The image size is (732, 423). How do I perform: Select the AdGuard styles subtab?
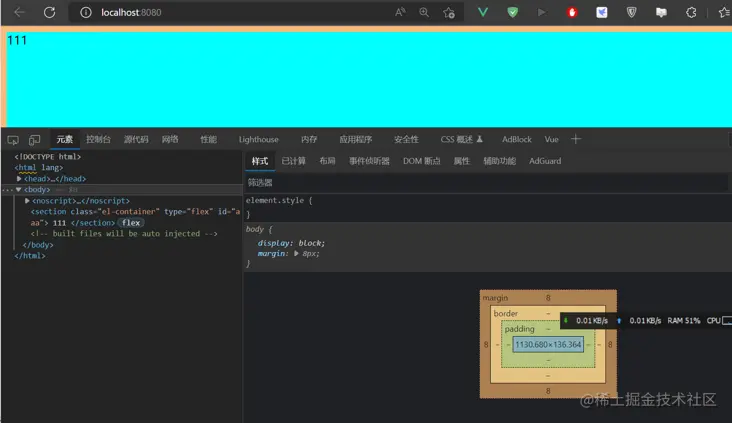tap(545, 161)
